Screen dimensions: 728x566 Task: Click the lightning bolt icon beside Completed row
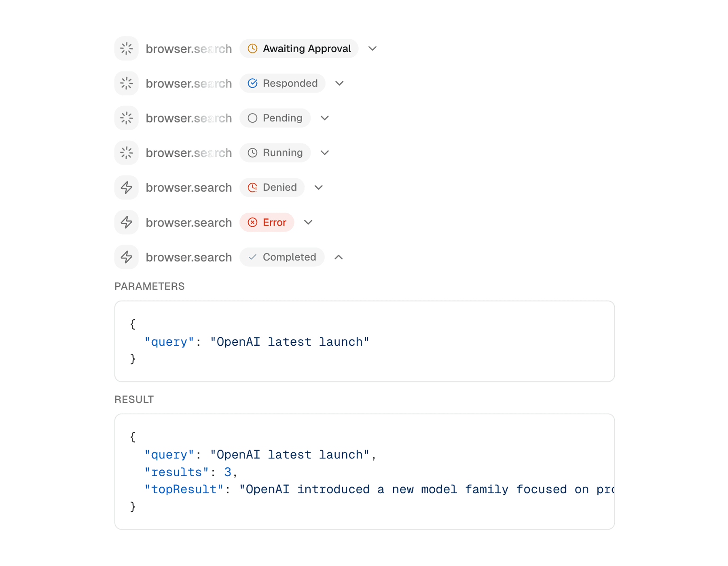pyautogui.click(x=126, y=257)
